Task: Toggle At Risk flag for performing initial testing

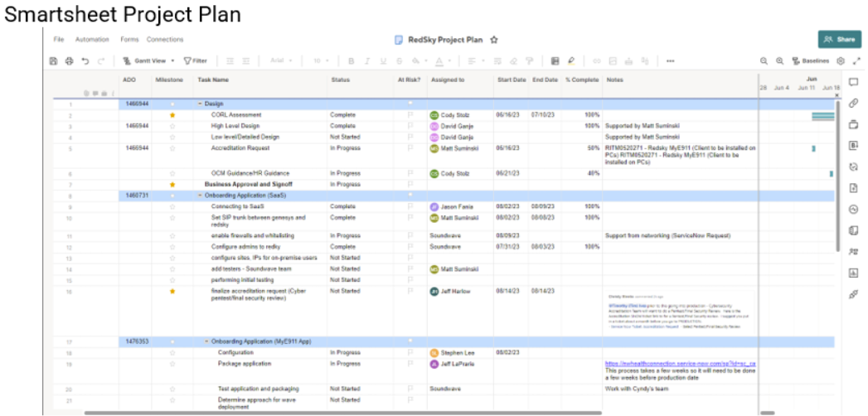Action: pos(410,280)
